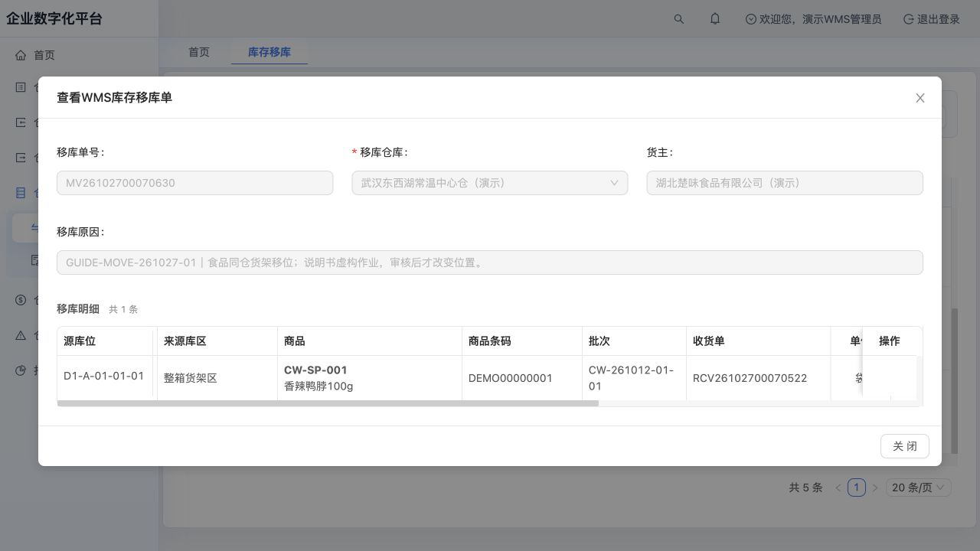
Task: Click 首页 in the sidebar menu
Action: coord(44,55)
